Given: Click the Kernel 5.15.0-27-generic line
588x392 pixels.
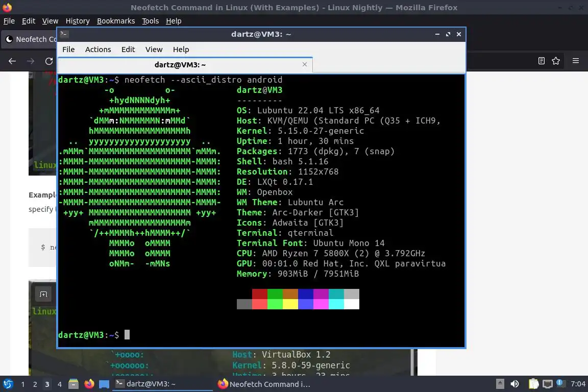Looking at the screenshot, I should click(x=300, y=131).
